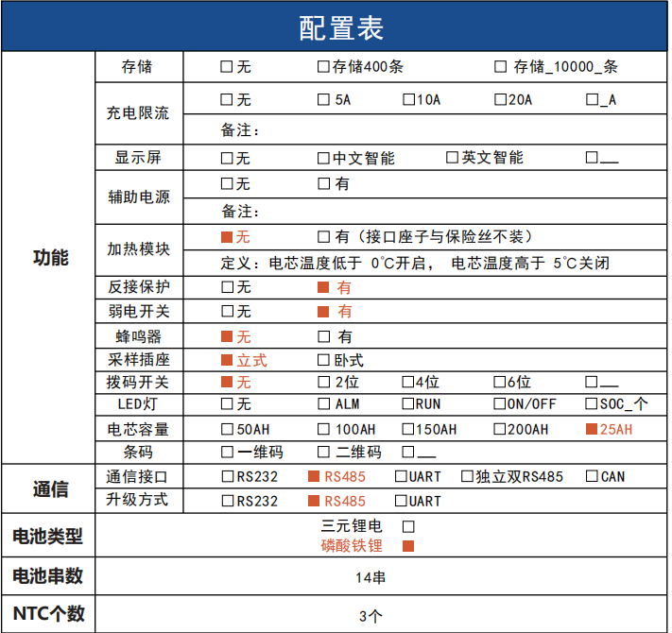Select the 存储_10000_条 storage option
The image size is (672, 633).
click(x=500, y=67)
